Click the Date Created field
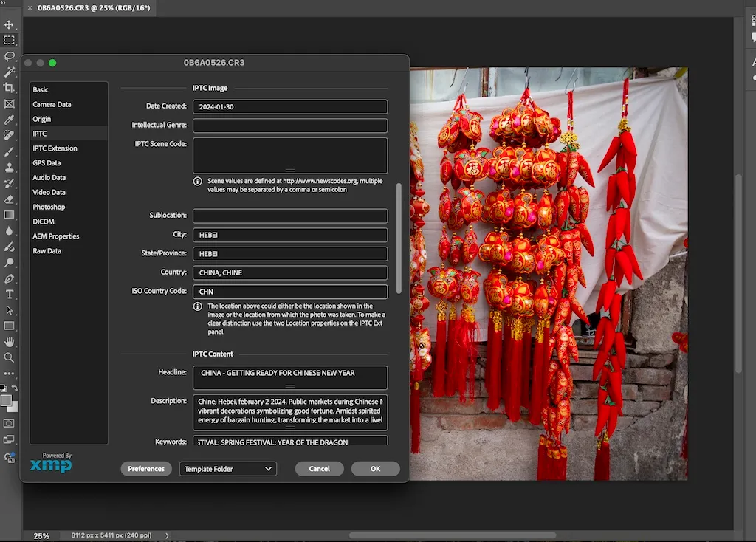This screenshot has width=756, height=542. click(290, 106)
